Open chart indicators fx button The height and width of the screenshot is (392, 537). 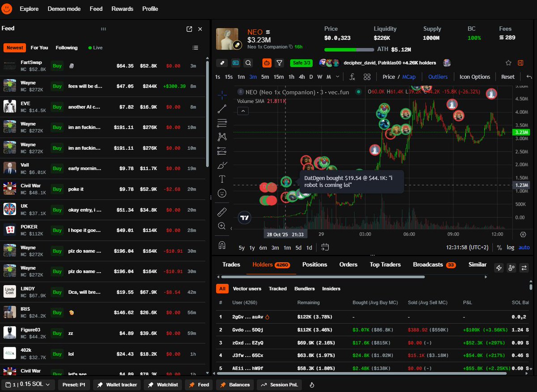[x=352, y=77]
